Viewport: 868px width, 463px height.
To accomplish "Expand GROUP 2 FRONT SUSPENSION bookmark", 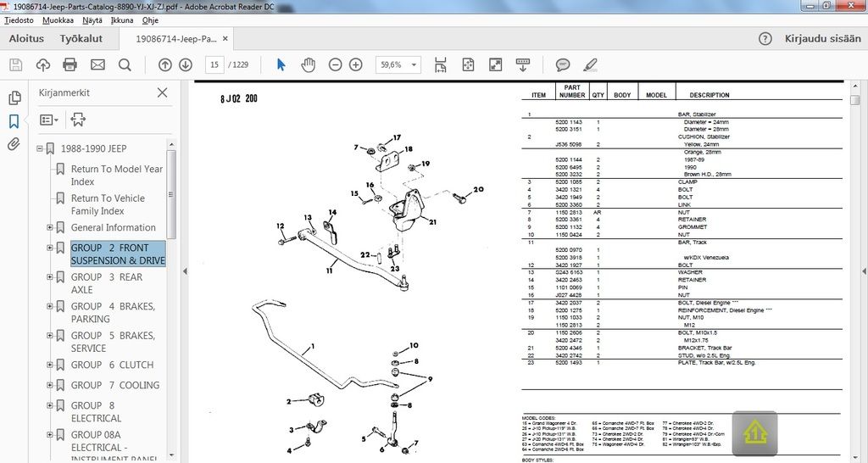I will coord(50,248).
